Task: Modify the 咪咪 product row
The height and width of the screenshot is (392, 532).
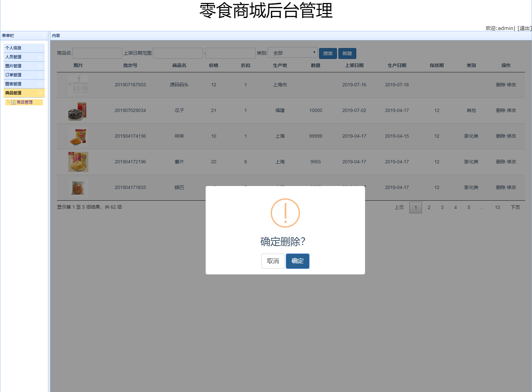Action: tap(512, 136)
